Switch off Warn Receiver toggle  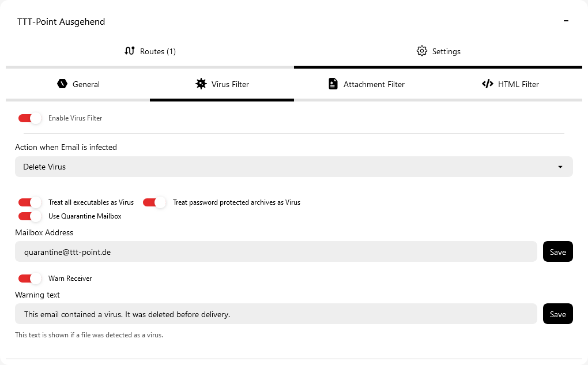point(30,279)
